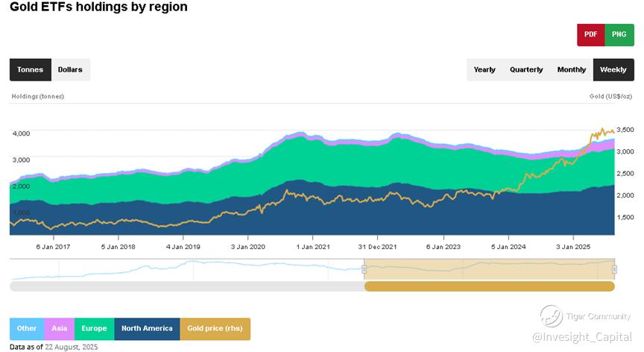
Task: Toggle North America series legend item
Action: [147, 328]
